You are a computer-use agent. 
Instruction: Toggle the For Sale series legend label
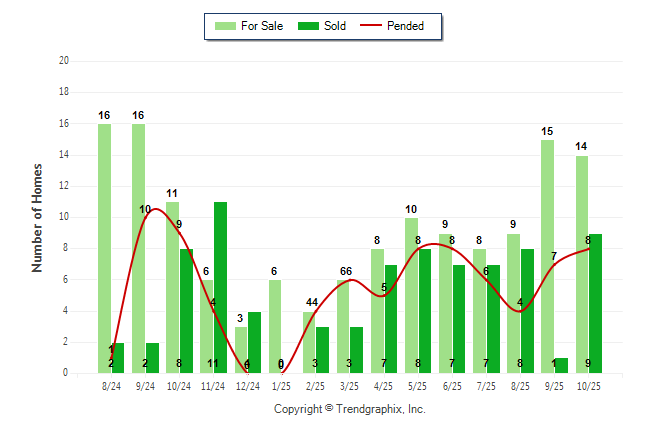pos(262,26)
